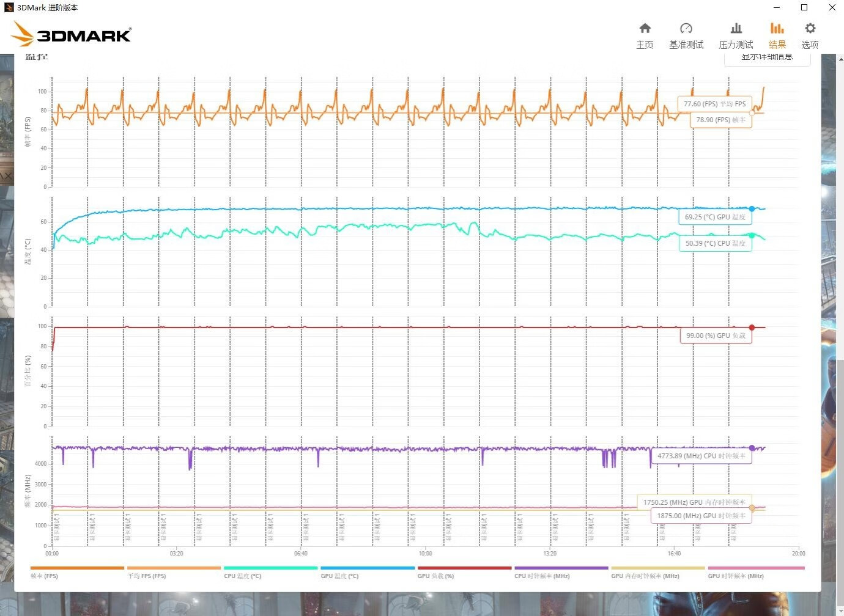844x616 pixels.
Task: Open 选项 via the gear icon
Action: click(x=810, y=29)
